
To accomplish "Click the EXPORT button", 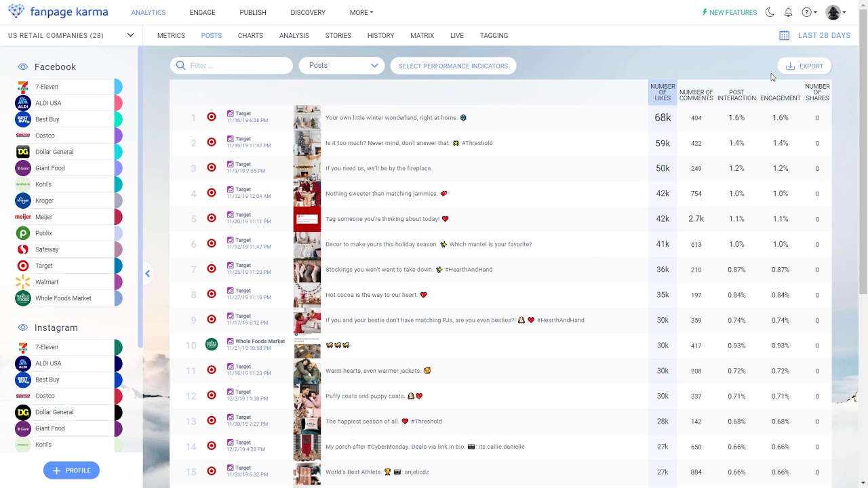I will coord(804,66).
